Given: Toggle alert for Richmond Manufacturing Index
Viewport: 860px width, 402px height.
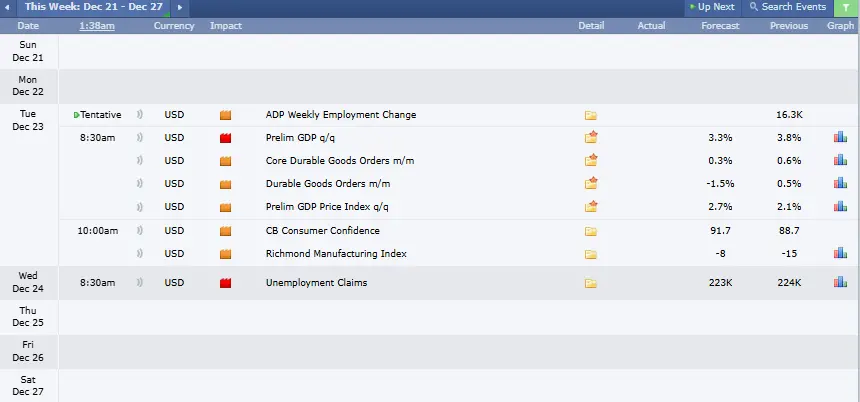Looking at the screenshot, I should 139,253.
